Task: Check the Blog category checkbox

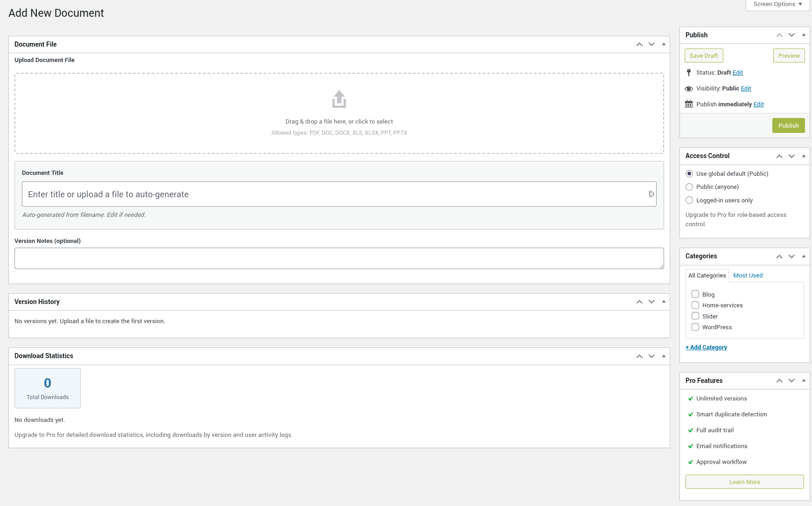Action: point(695,294)
